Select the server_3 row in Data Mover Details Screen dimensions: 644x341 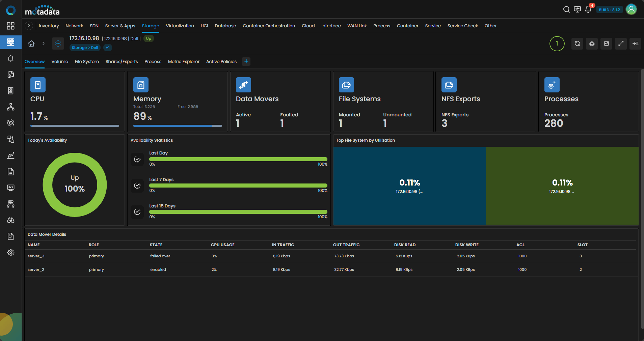pyautogui.click(x=36, y=256)
